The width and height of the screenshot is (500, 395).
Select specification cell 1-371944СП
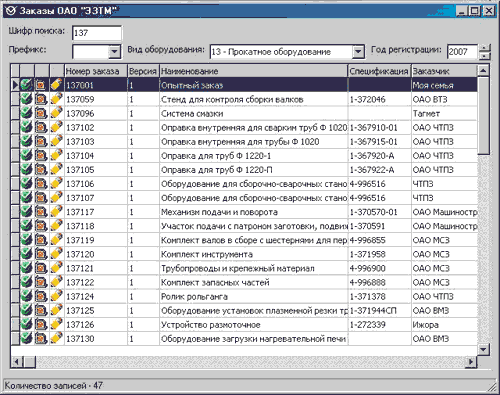379,310
